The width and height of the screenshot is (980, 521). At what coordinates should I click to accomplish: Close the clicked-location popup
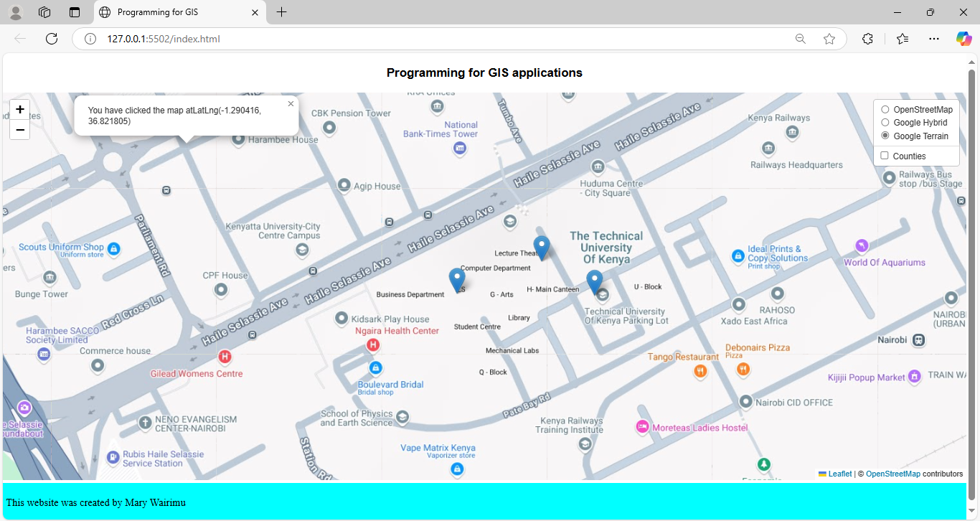click(x=291, y=104)
